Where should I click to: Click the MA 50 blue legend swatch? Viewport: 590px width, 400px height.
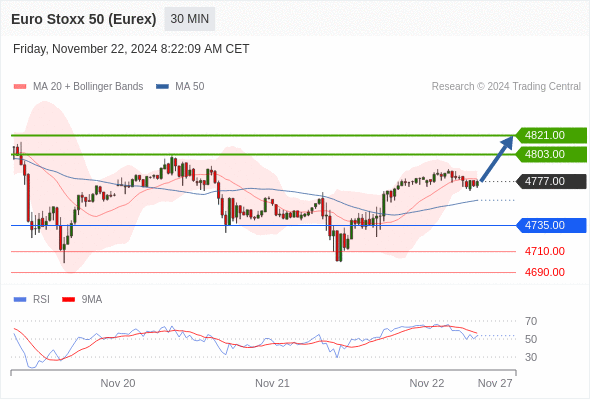point(162,87)
